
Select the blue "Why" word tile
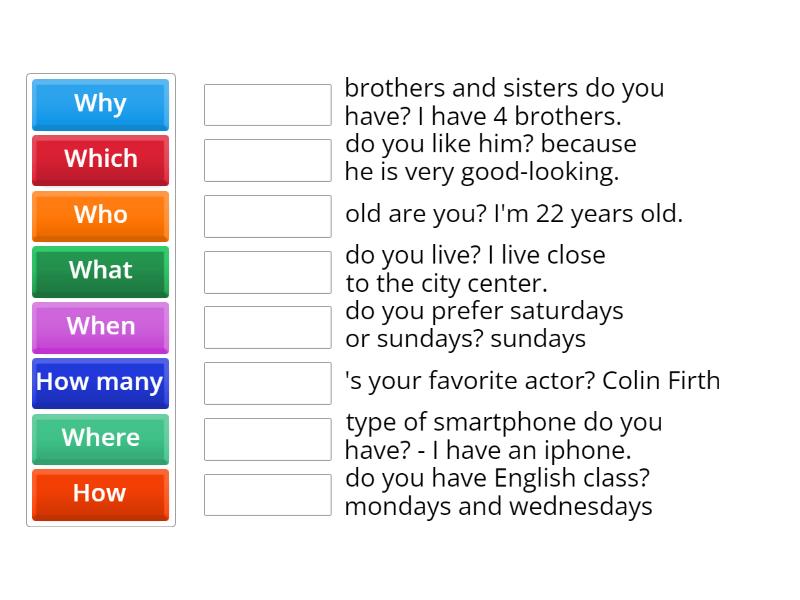(x=100, y=104)
